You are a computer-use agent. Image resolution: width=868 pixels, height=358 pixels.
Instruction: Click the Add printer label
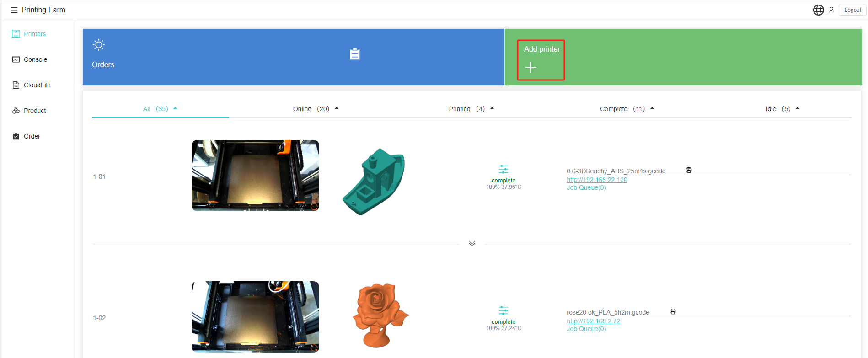click(542, 49)
